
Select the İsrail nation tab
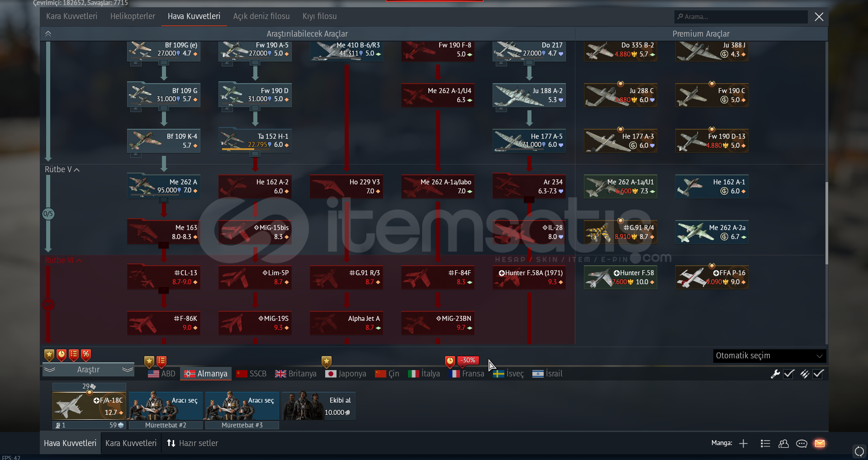pos(547,374)
